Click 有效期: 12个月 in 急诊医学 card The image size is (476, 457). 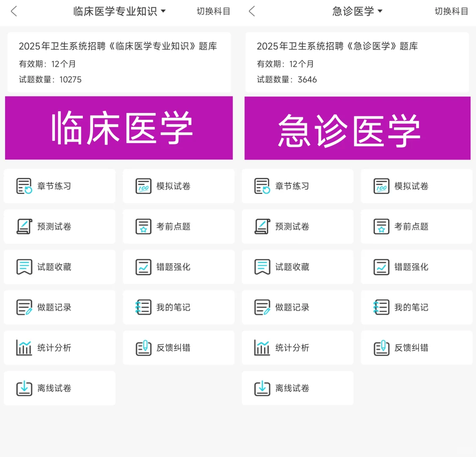click(285, 64)
